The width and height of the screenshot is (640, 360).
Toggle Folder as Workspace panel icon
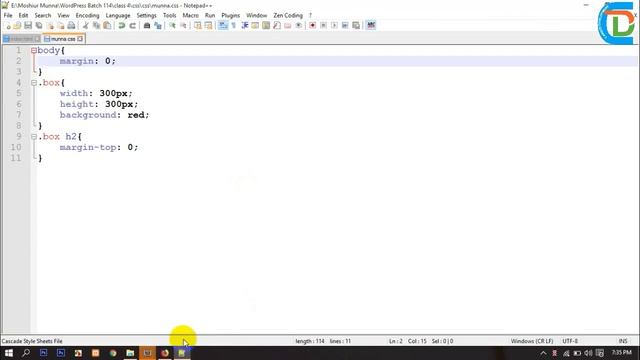[288, 26]
